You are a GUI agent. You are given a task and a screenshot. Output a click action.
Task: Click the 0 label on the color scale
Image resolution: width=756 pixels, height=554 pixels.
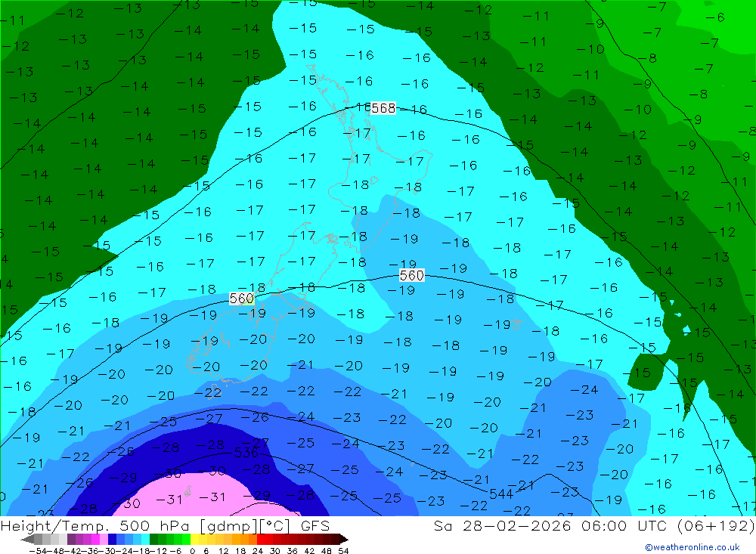[x=192, y=551]
